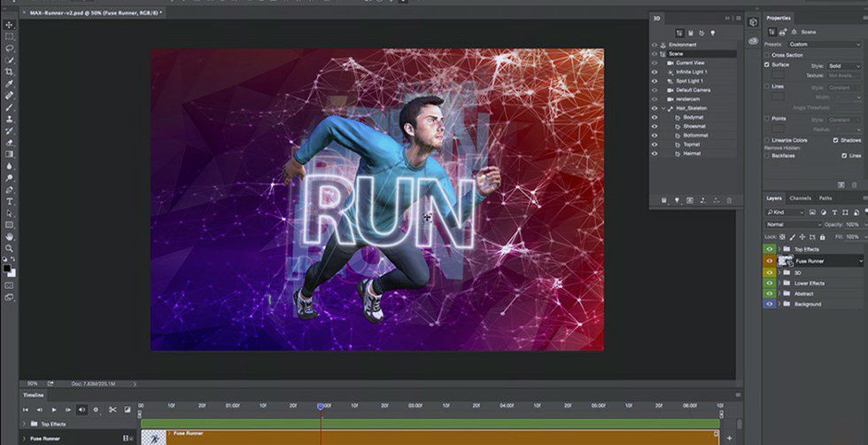Select the Move tool

click(x=10, y=25)
